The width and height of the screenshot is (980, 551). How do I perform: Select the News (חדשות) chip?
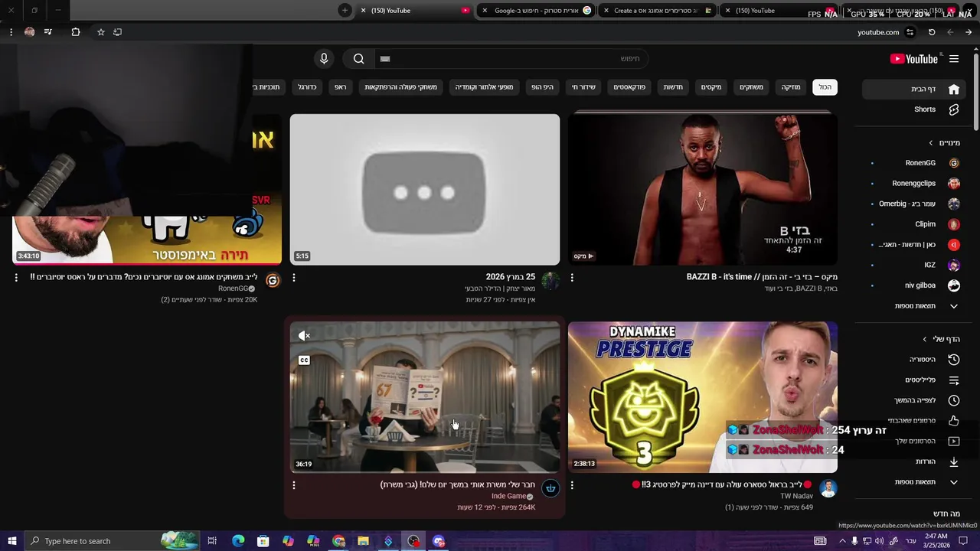[x=673, y=87]
